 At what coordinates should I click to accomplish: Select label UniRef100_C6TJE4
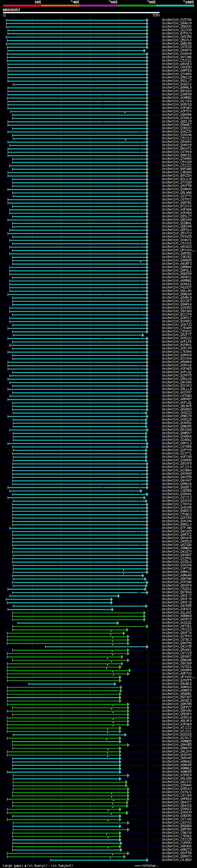tap(177, 795)
